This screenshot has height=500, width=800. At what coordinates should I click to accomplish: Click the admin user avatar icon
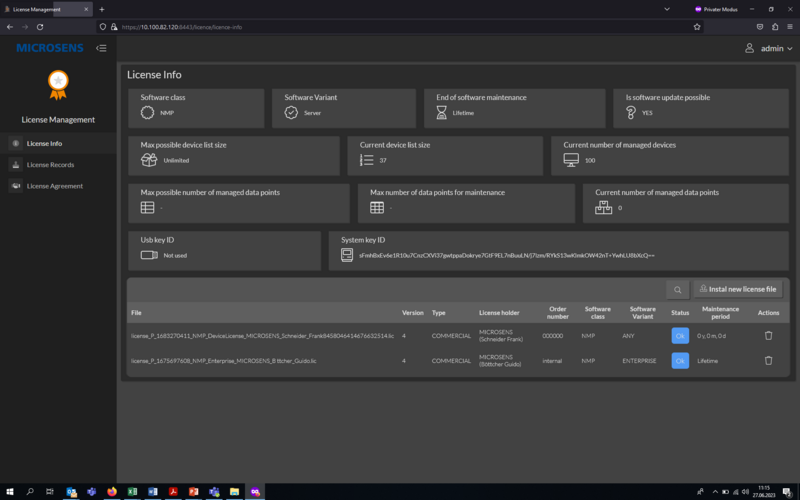[750, 48]
